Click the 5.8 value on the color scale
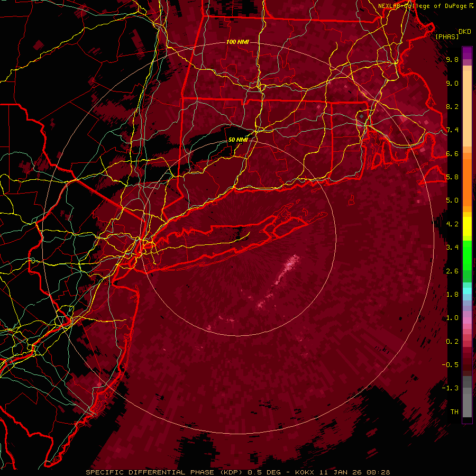476x476 pixels. tap(452, 177)
